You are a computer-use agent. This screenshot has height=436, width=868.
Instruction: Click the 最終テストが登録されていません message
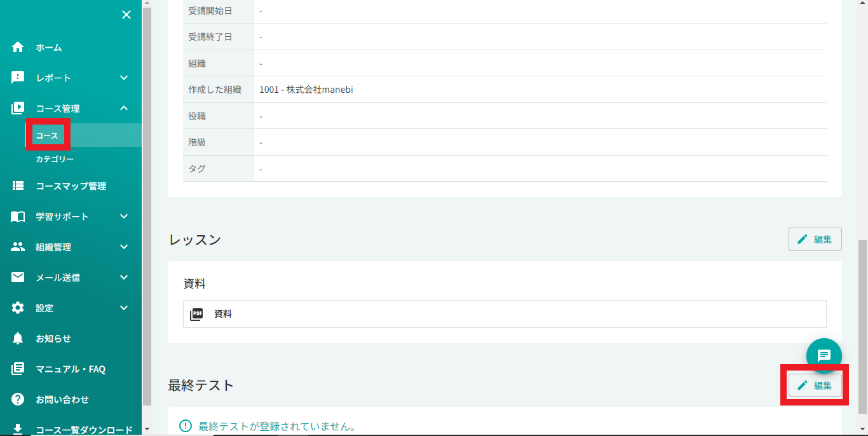tap(277, 426)
